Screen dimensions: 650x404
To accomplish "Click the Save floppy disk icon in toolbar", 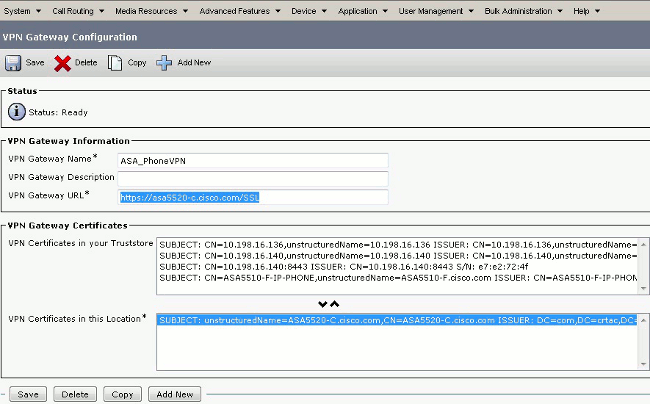I will [x=13, y=63].
